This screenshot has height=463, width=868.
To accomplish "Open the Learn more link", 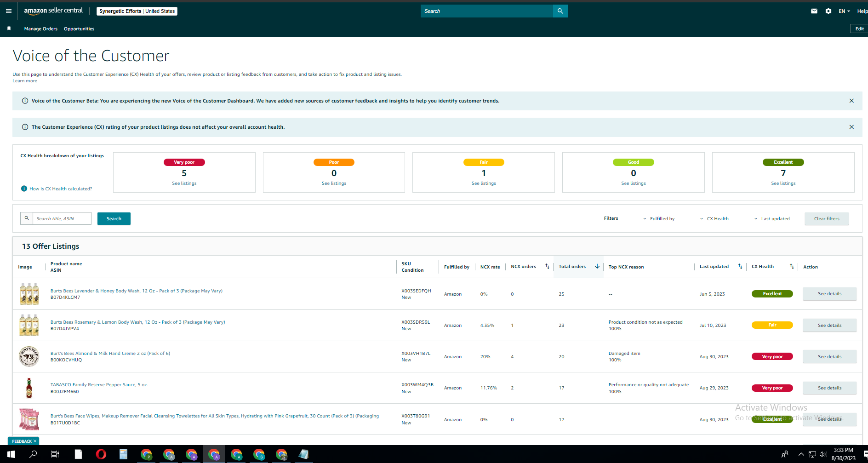I will [25, 80].
